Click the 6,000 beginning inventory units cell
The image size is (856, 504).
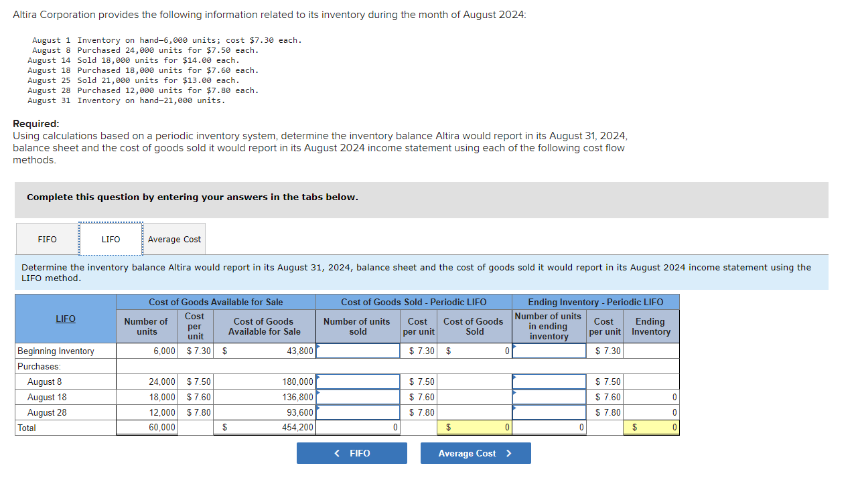[147, 351]
